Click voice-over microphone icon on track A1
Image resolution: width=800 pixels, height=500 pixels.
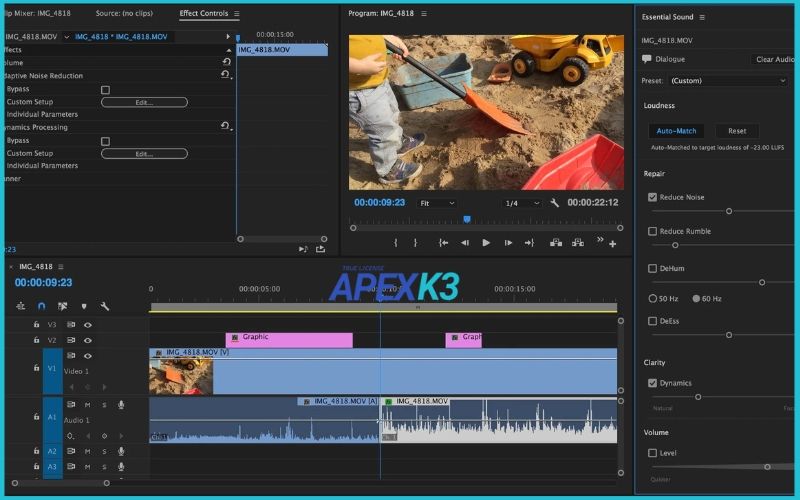coord(121,405)
